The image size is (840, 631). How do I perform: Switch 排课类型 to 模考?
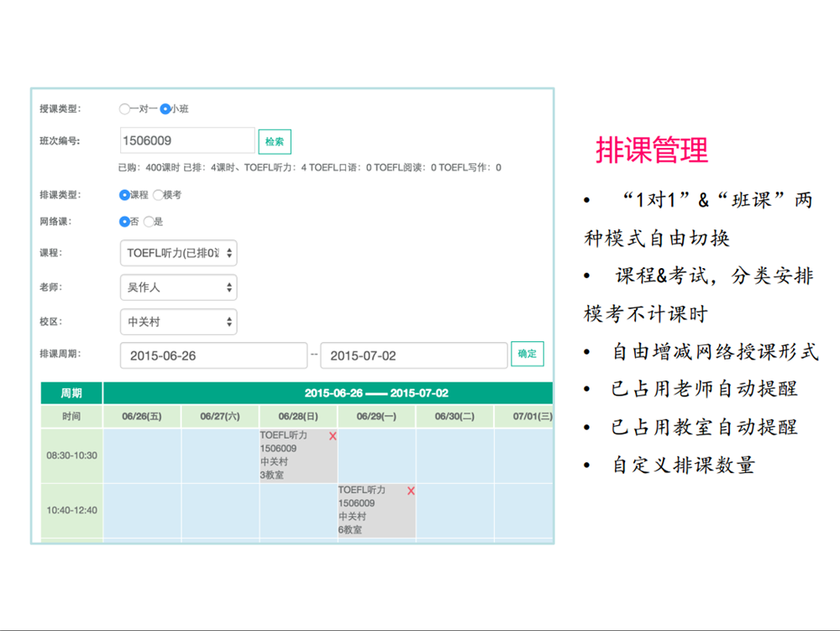click(x=159, y=194)
